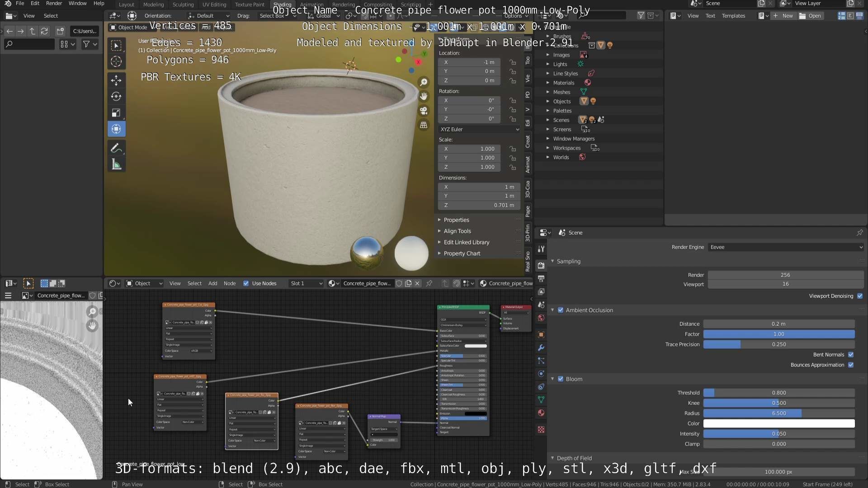Image resolution: width=868 pixels, height=488 pixels.
Task: Choose the Annotate tool
Action: 116,148
